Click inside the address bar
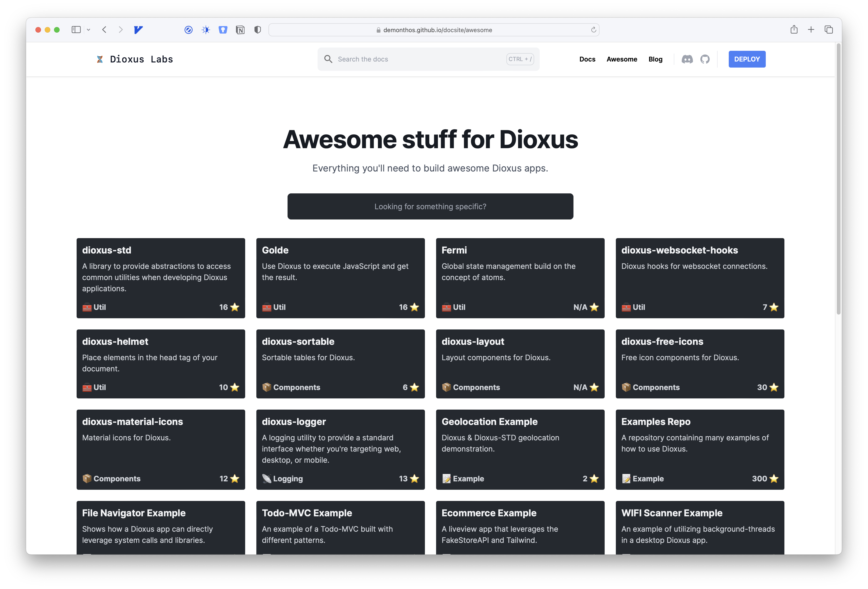868x589 pixels. [433, 30]
